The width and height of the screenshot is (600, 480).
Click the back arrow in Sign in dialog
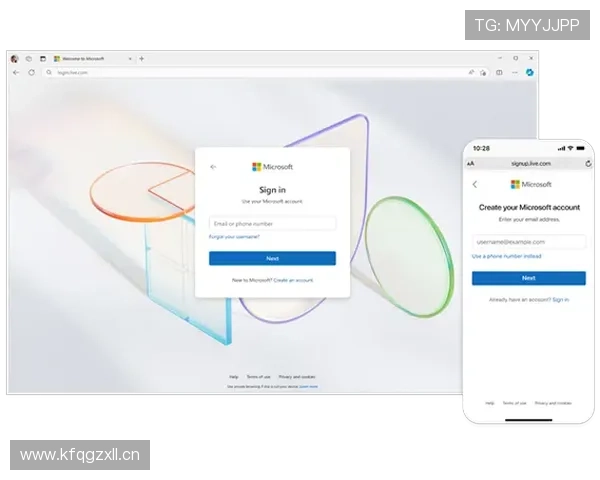tap(213, 167)
